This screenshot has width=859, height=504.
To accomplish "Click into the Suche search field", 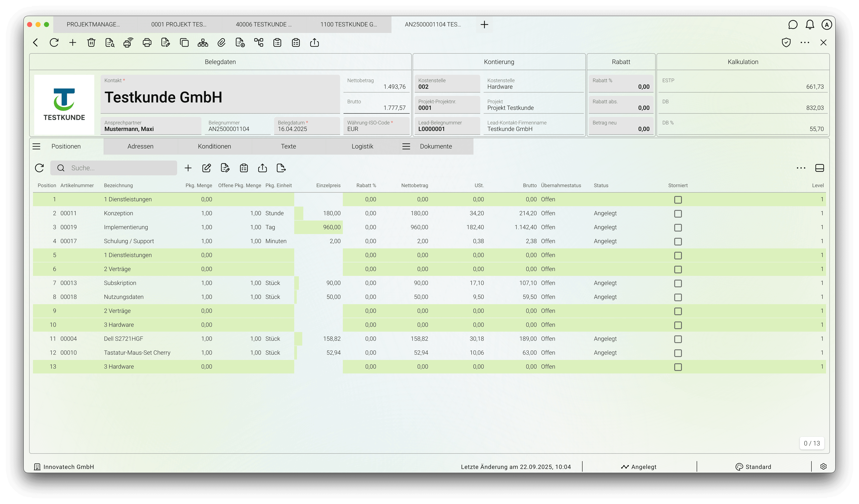I will tap(119, 168).
